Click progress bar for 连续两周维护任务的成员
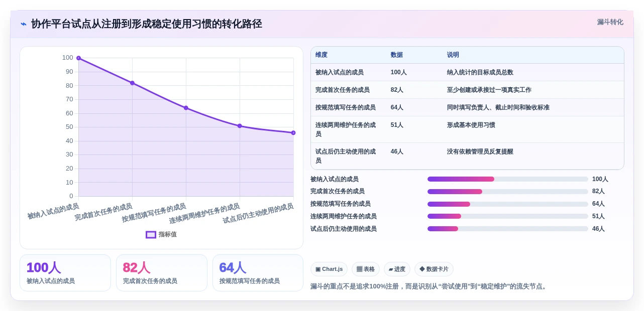 click(x=508, y=216)
